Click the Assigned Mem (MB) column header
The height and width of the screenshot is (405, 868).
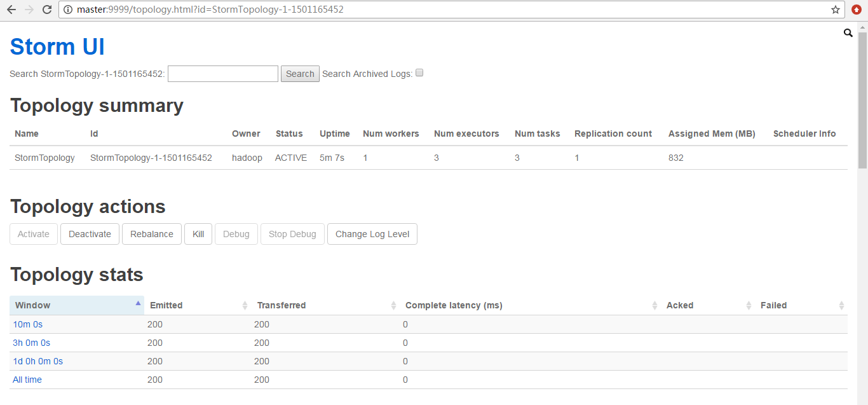712,134
